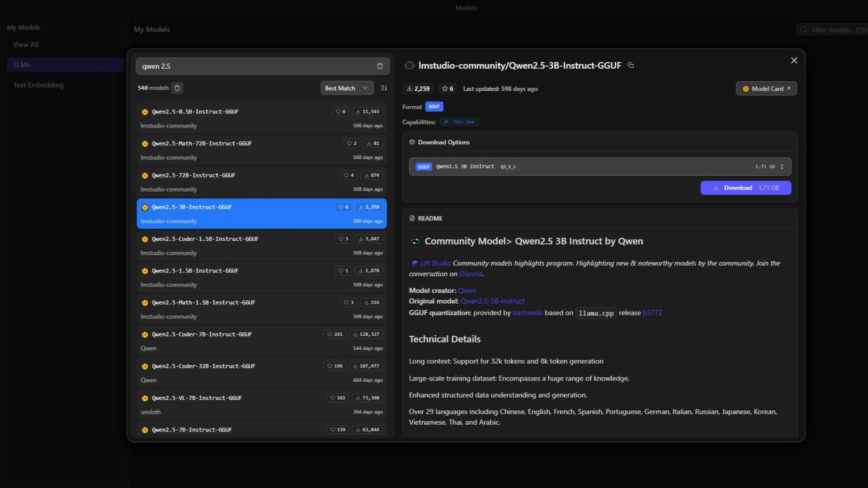Select Qwen2.5-Math-1.5B-Instruct-GGUF from results
Image resolution: width=868 pixels, height=488 pixels.
(x=261, y=309)
